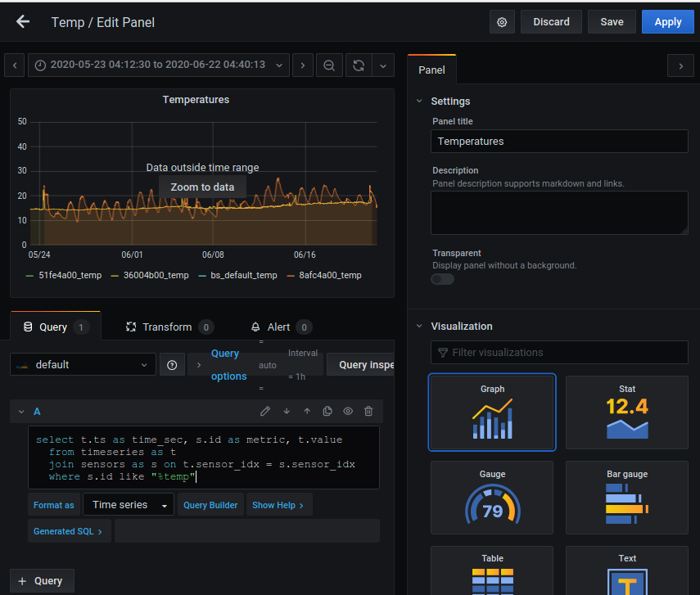Click the Description text area
The width and height of the screenshot is (700, 595).
tap(559, 213)
